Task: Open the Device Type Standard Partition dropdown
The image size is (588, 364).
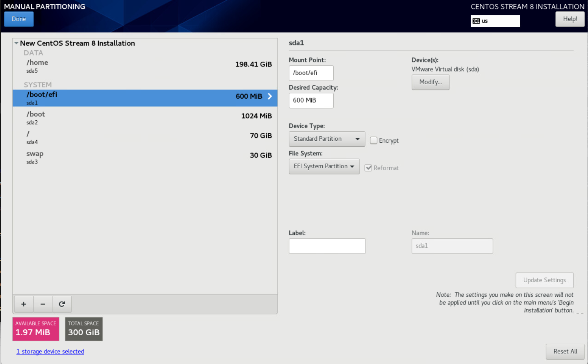Action: click(327, 139)
